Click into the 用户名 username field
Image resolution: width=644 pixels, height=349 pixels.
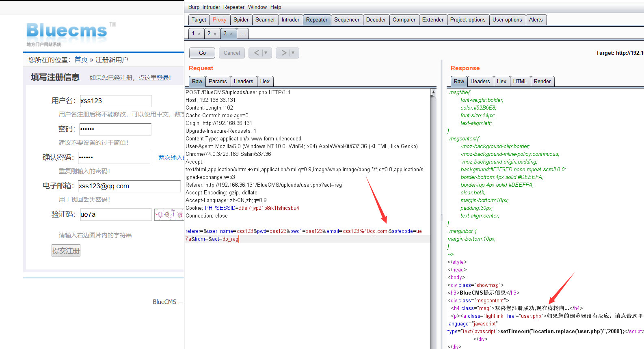(x=115, y=101)
